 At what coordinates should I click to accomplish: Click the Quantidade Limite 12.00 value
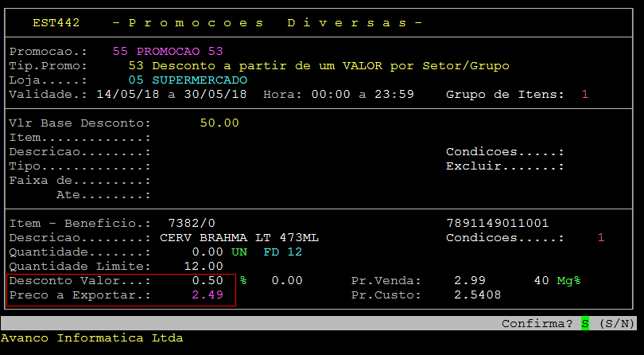click(203, 267)
